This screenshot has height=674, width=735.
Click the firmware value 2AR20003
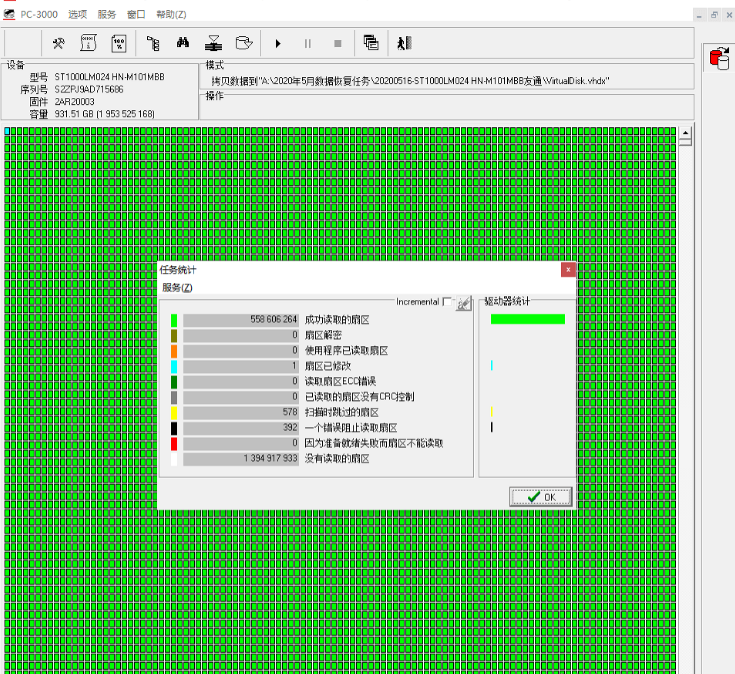click(75, 102)
